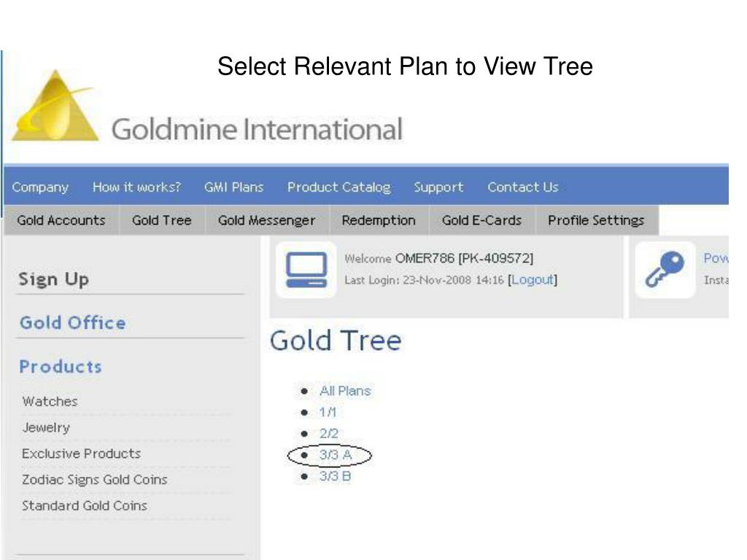Switch to the Gold Accounts tab
The width and height of the screenshot is (747, 560).
[61, 220]
